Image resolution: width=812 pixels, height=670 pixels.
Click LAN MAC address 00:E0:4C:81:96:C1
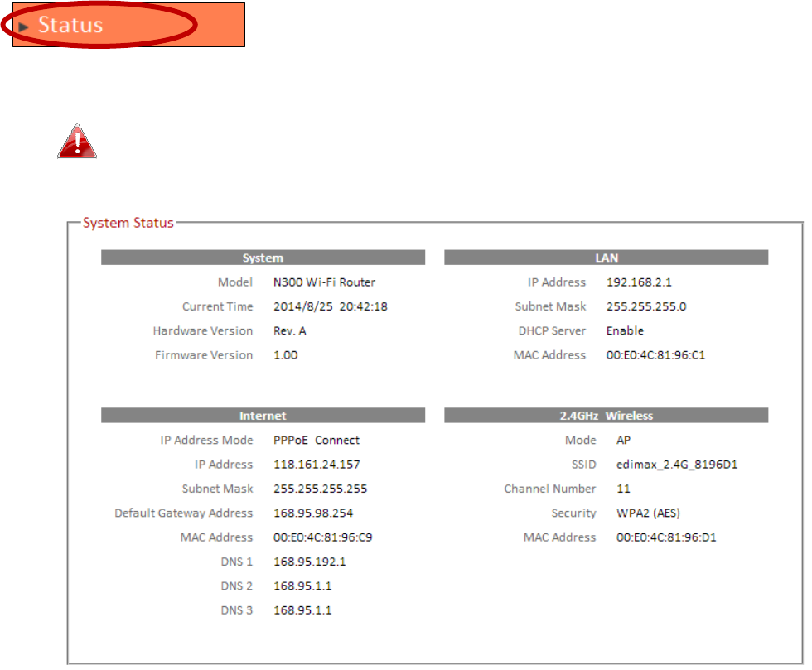(x=655, y=355)
